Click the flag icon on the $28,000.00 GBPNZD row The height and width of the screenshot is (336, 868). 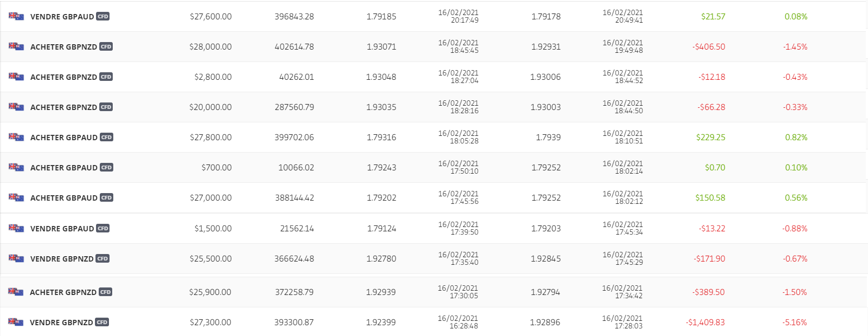[x=16, y=46]
